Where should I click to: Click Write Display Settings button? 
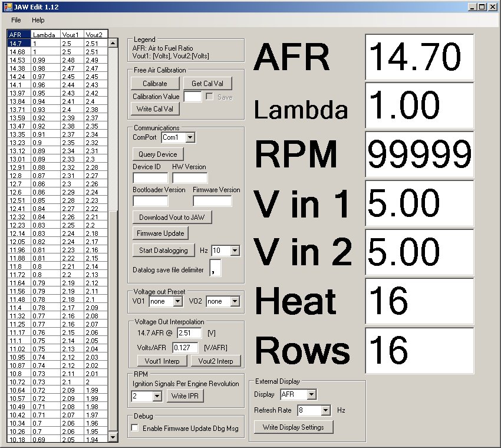(294, 427)
